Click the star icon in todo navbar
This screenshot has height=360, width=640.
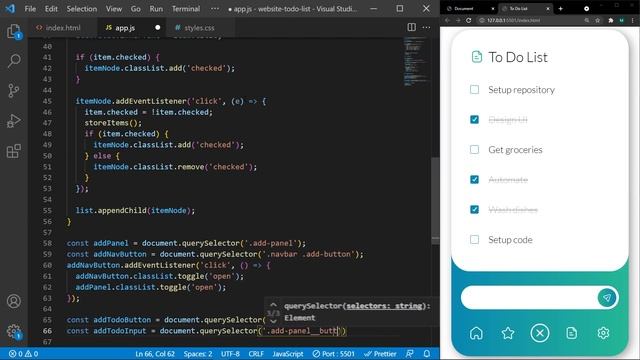(508, 333)
